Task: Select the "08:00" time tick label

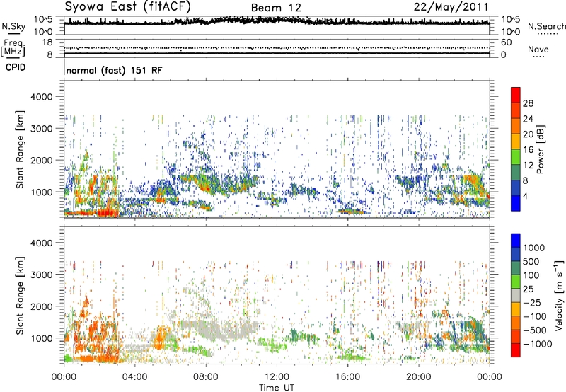Action: pos(206,377)
